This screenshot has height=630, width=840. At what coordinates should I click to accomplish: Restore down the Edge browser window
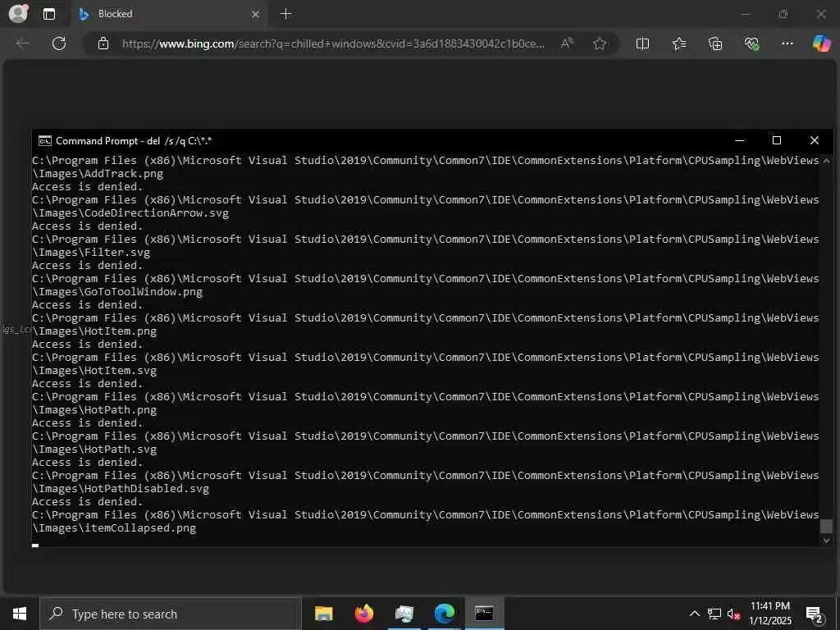click(783, 14)
